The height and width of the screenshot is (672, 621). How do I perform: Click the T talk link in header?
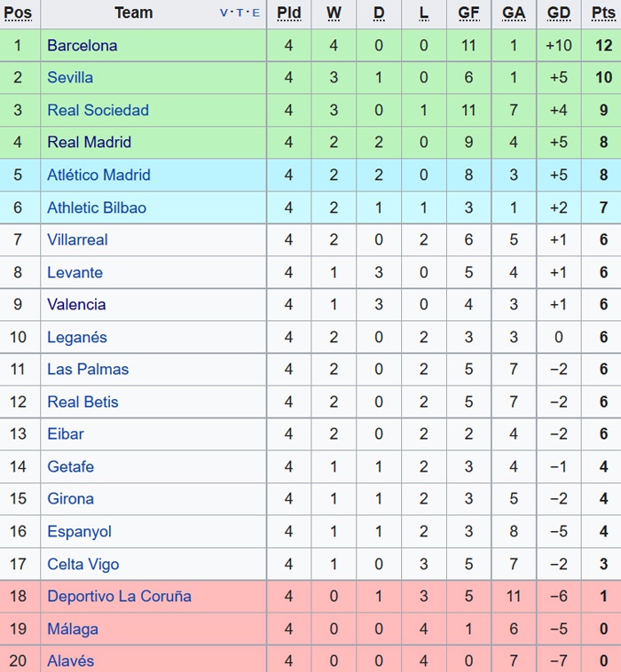[240, 13]
